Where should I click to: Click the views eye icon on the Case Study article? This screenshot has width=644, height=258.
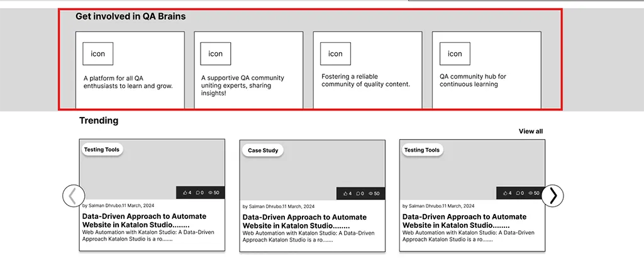click(x=372, y=194)
